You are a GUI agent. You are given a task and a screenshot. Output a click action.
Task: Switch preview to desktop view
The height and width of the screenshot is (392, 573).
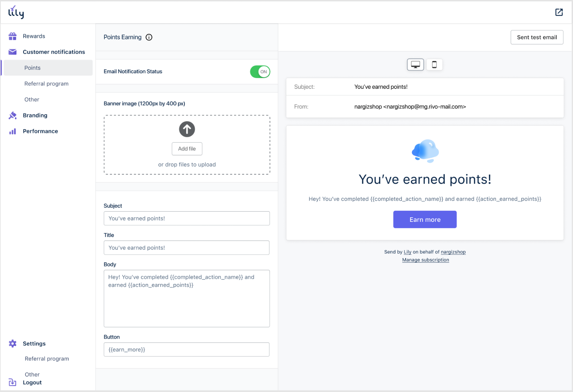[415, 64]
